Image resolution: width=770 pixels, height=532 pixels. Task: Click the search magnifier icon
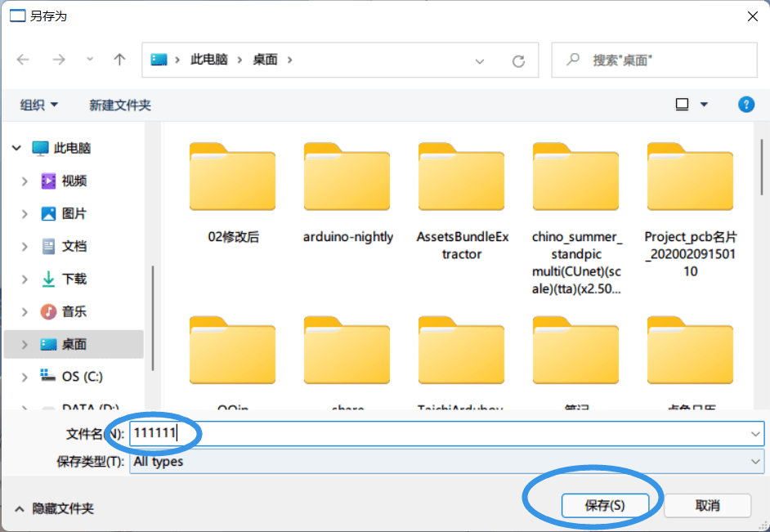[572, 60]
